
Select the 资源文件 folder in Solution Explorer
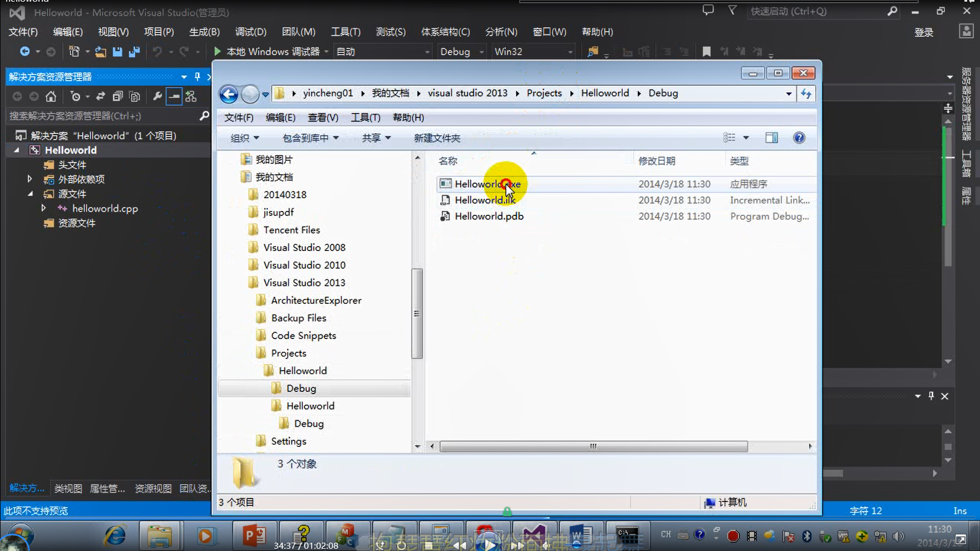coord(77,223)
